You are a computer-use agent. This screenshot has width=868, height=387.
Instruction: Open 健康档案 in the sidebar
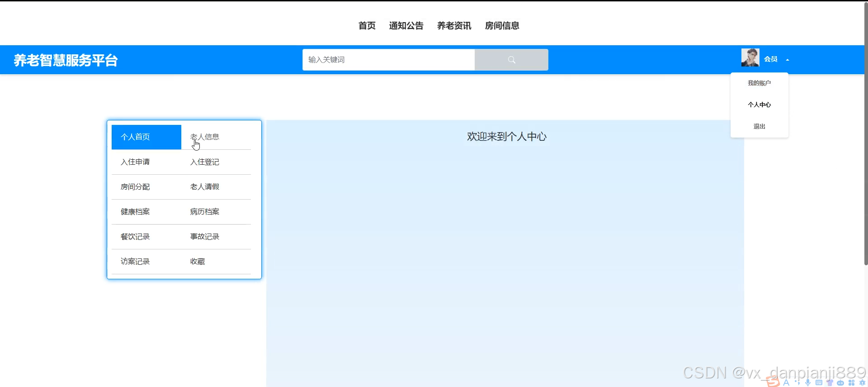[x=146, y=211]
